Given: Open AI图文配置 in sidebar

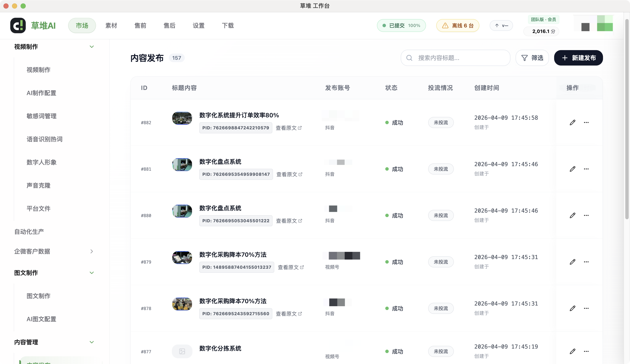Looking at the screenshot, I should click(41, 319).
